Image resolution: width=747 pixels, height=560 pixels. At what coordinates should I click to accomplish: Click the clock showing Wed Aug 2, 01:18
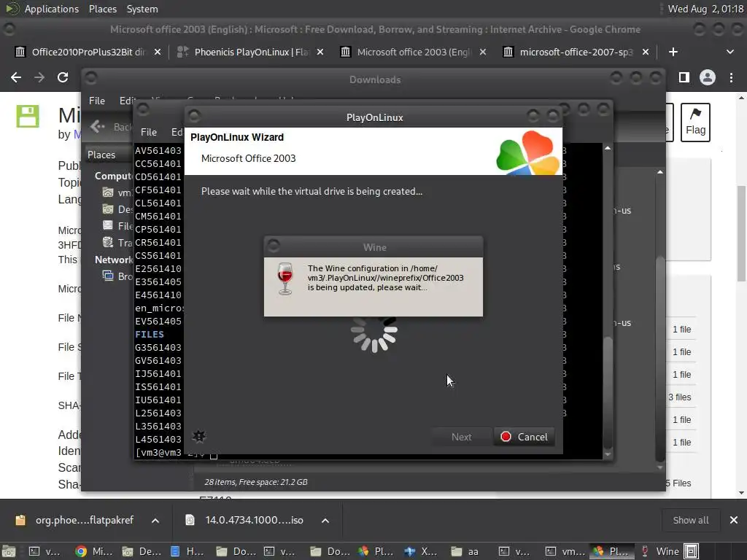pos(705,9)
